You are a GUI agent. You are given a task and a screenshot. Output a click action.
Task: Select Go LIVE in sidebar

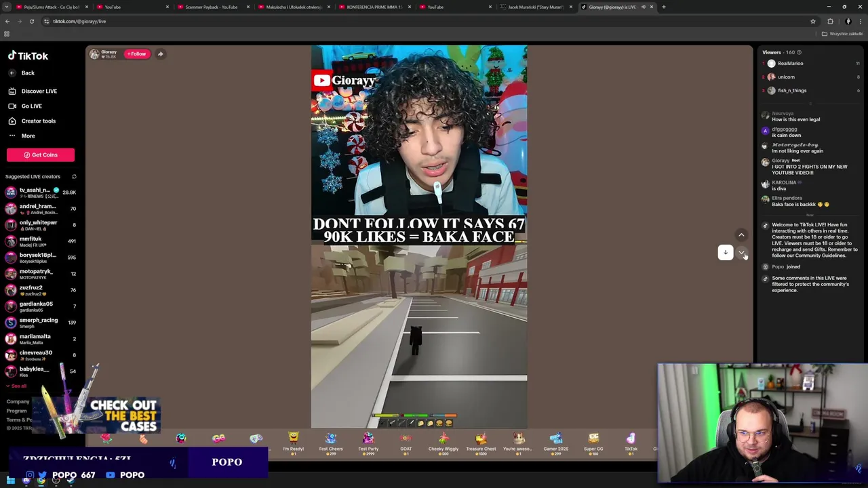[x=25, y=106]
